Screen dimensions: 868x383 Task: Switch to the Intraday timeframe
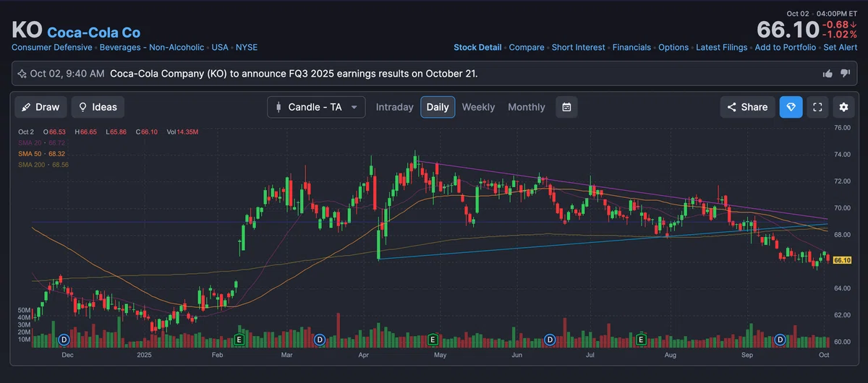pyautogui.click(x=395, y=107)
